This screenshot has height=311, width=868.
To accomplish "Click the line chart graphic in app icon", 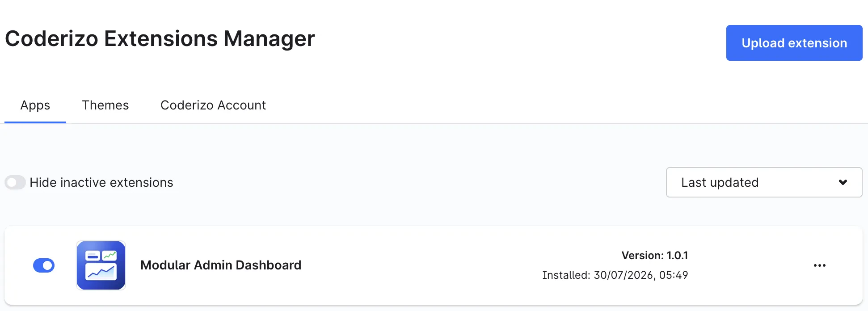I will pos(101,272).
